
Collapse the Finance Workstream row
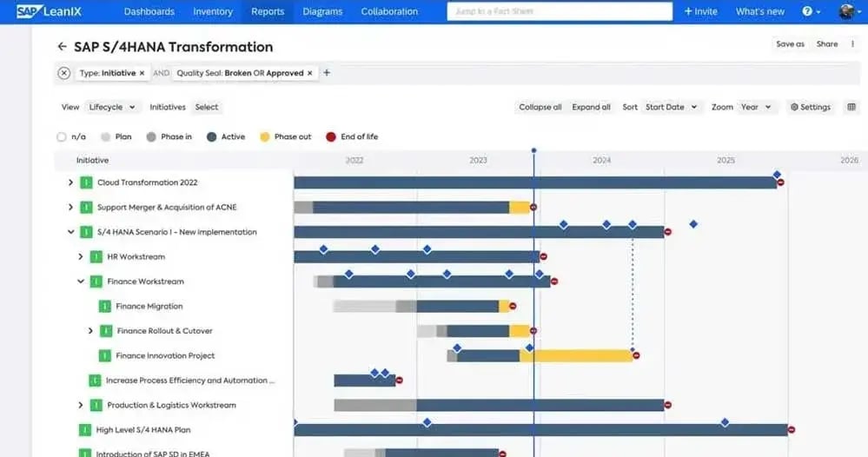tap(80, 281)
